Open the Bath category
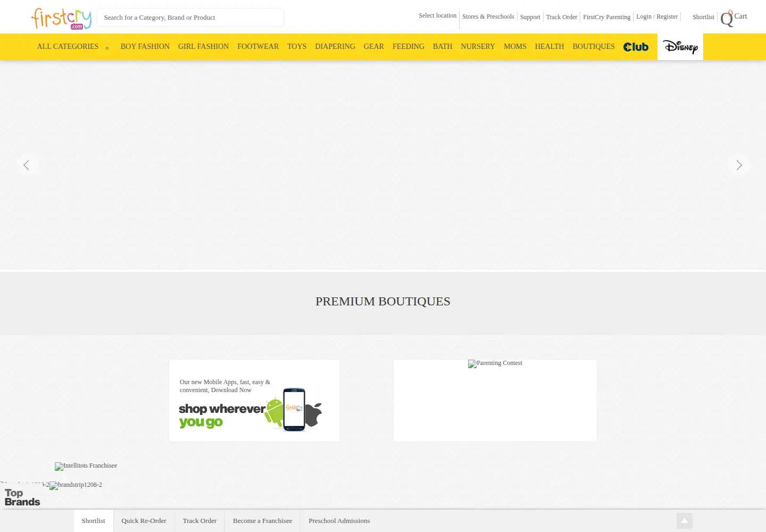Screen dimensions: 766x532 443,47
